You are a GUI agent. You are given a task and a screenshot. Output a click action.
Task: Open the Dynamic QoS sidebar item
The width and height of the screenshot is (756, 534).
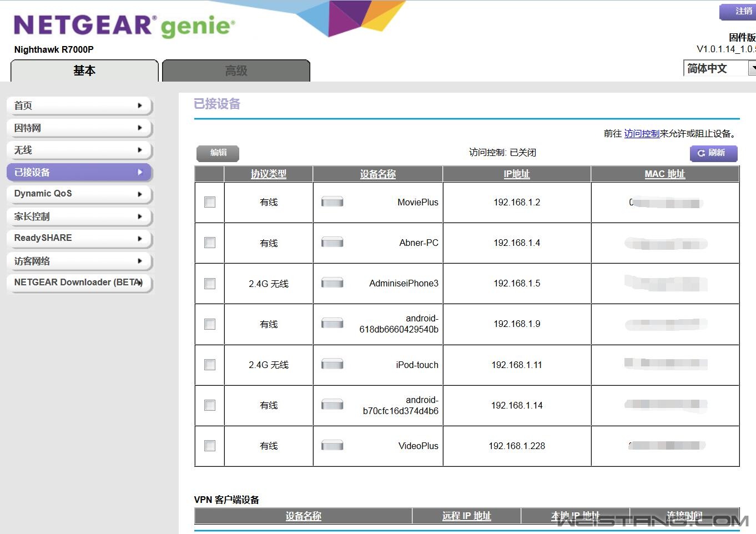click(79, 194)
